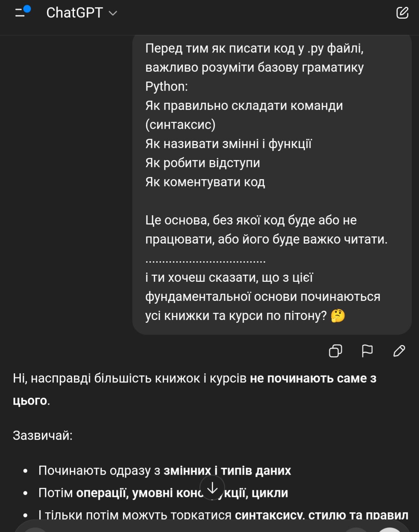This screenshot has width=419, height=532.
Task: Click the 'Зазвичай:' paragraph
Action: click(x=43, y=435)
